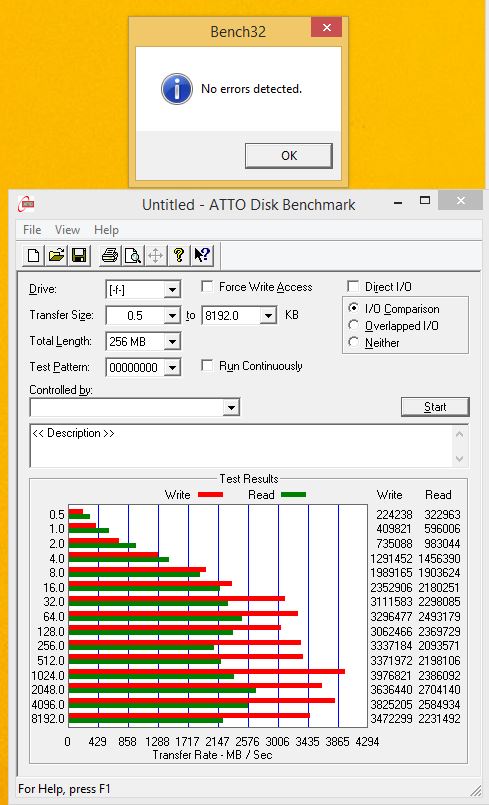Screen dimensions: 489x805
Task: Tick the Run Continuously checkbox
Action: click(207, 366)
